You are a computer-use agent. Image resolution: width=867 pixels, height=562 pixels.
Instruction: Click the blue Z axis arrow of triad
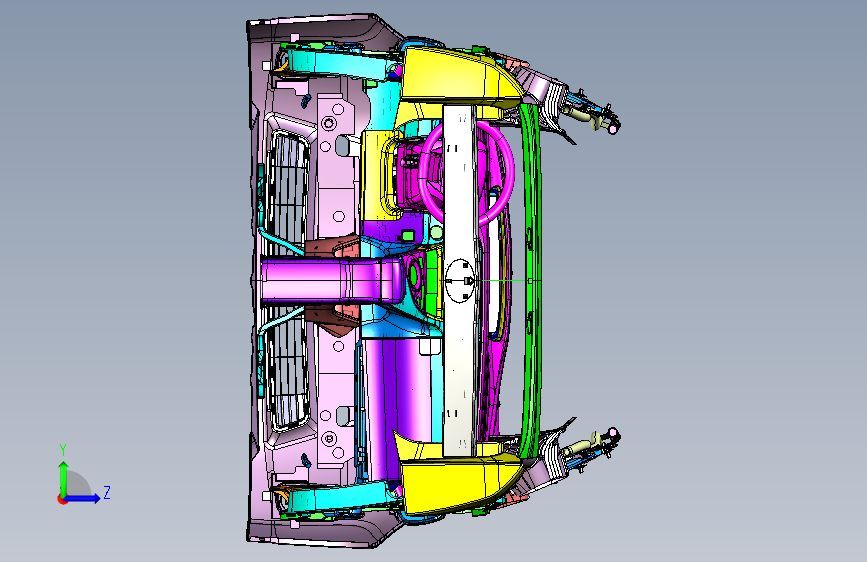(x=83, y=498)
